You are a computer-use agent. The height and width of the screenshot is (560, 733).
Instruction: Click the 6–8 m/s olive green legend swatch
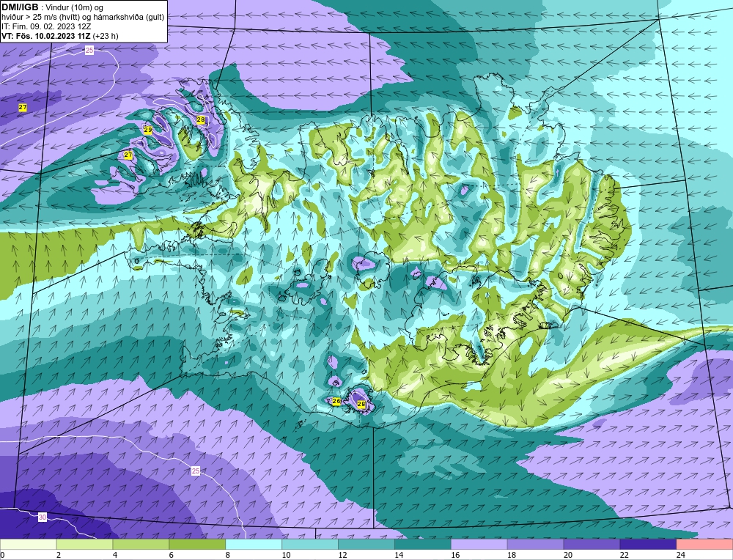(197, 545)
